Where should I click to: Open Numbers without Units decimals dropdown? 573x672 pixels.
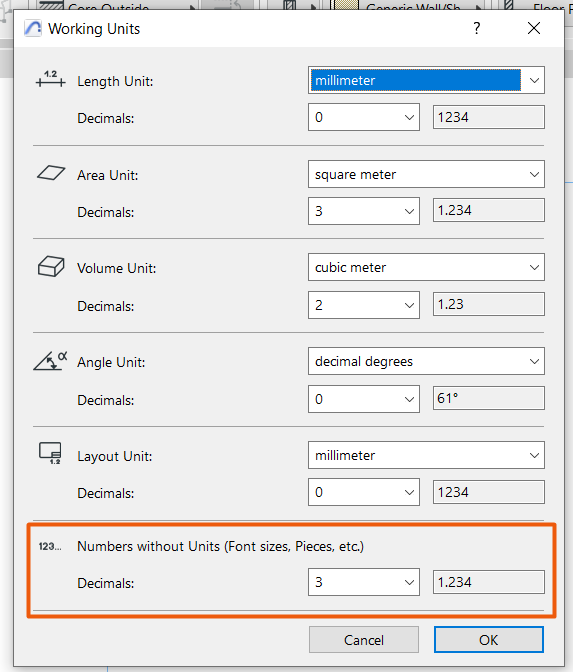tap(364, 582)
